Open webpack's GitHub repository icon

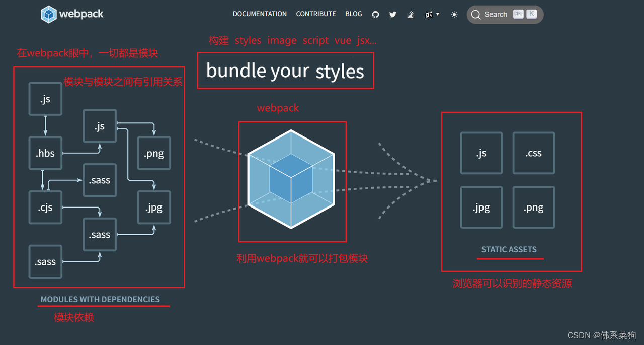click(375, 14)
